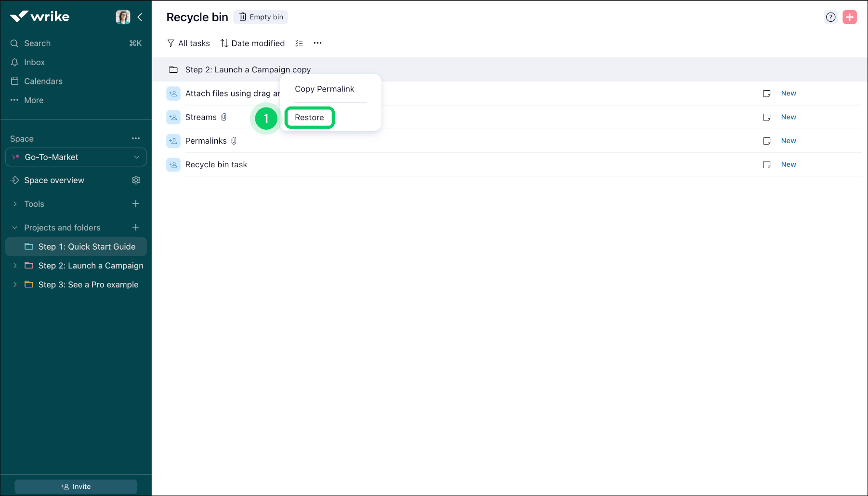The width and height of the screenshot is (868, 496).
Task: Open Calendars in the sidebar
Action: pyautogui.click(x=43, y=81)
